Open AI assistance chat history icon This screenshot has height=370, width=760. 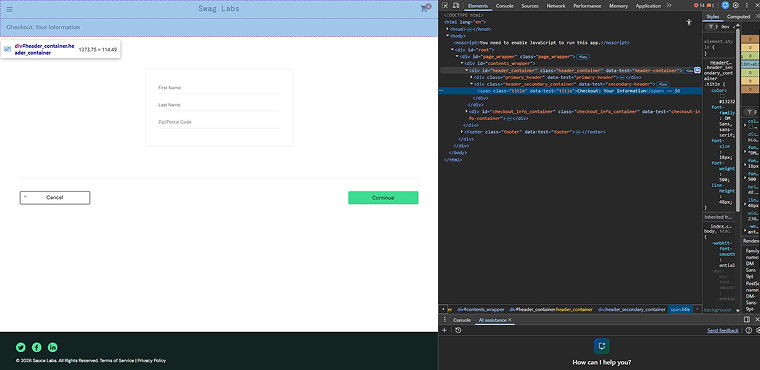coord(458,330)
